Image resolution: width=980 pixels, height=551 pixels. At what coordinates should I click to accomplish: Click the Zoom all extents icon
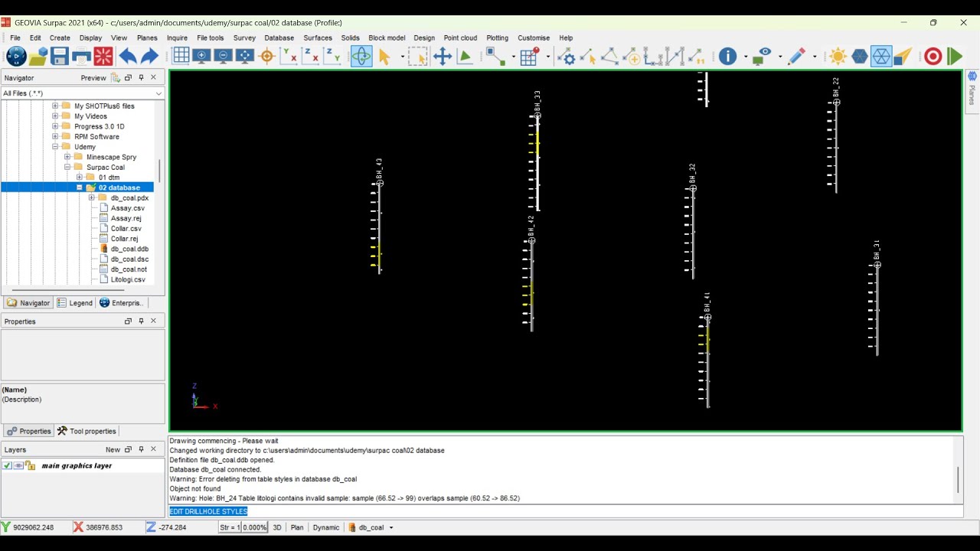coord(244,56)
